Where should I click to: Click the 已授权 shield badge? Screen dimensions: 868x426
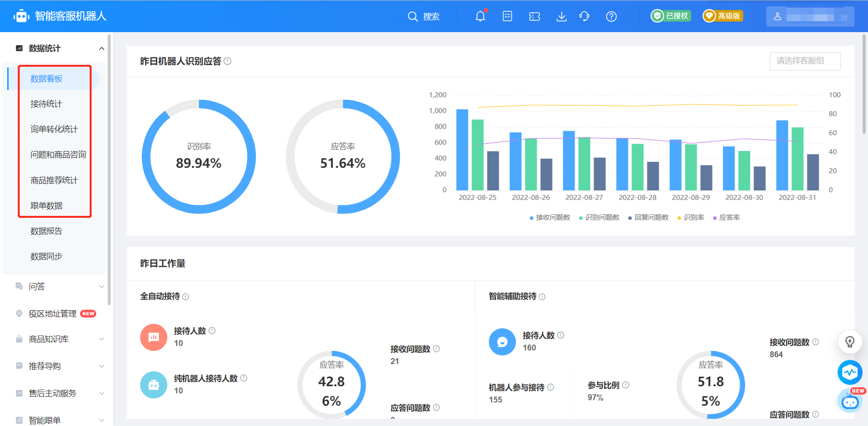tap(671, 16)
